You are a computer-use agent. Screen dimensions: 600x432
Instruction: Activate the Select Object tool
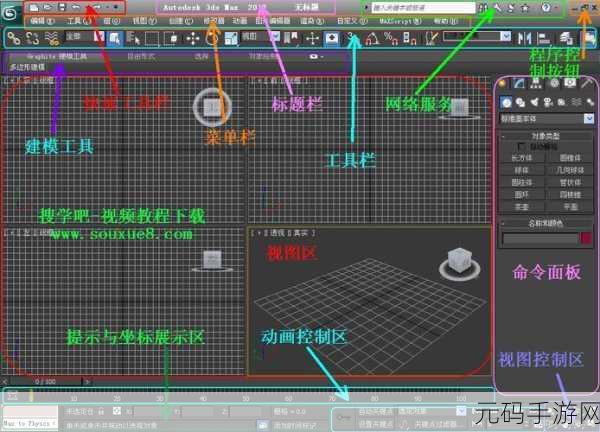click(114, 38)
